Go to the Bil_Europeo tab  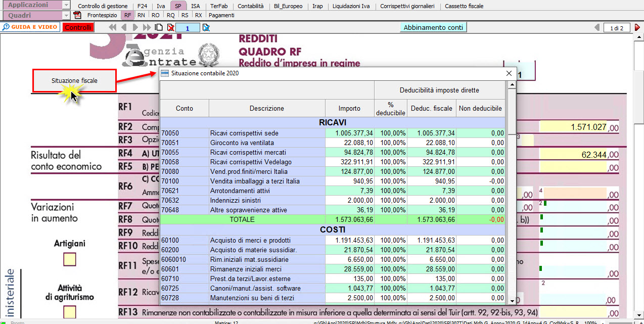point(288,6)
